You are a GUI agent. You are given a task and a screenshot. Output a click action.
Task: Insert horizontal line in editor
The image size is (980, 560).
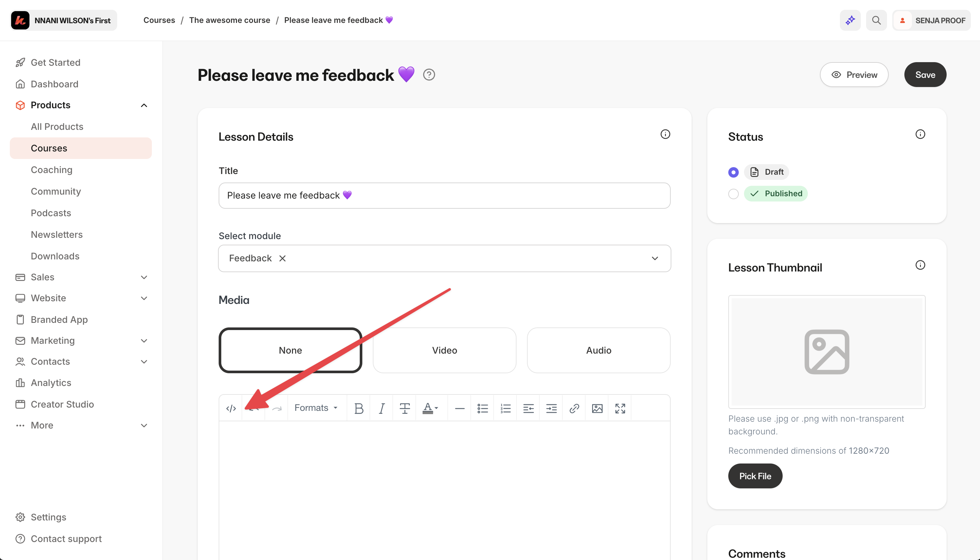pos(460,408)
